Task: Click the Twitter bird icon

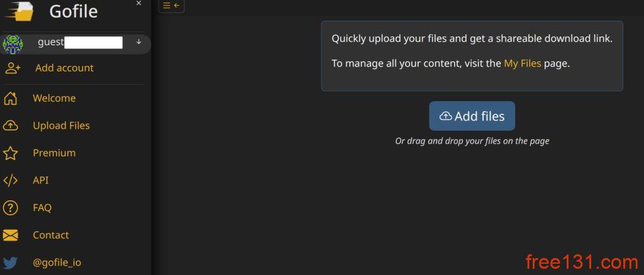Action: pyautogui.click(x=10, y=262)
